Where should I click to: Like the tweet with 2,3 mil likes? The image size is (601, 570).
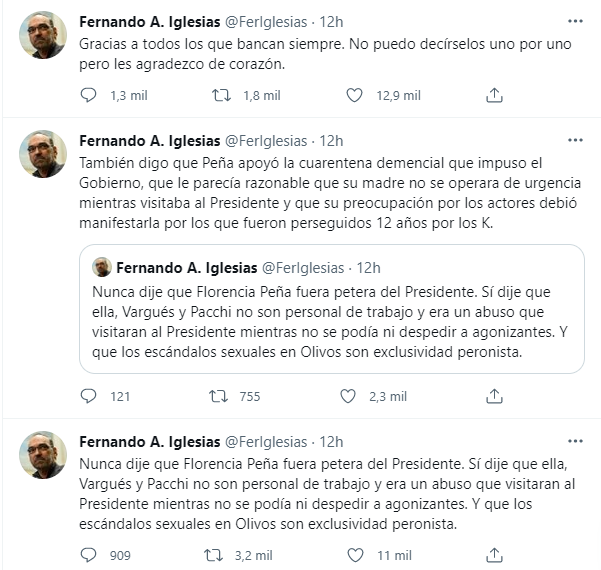348,396
